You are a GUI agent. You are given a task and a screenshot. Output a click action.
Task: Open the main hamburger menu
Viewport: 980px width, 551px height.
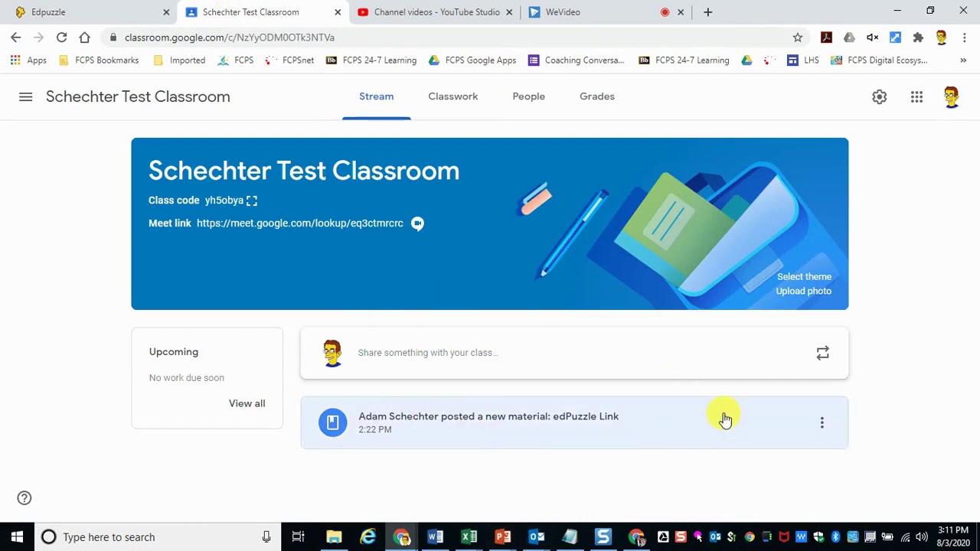click(25, 96)
